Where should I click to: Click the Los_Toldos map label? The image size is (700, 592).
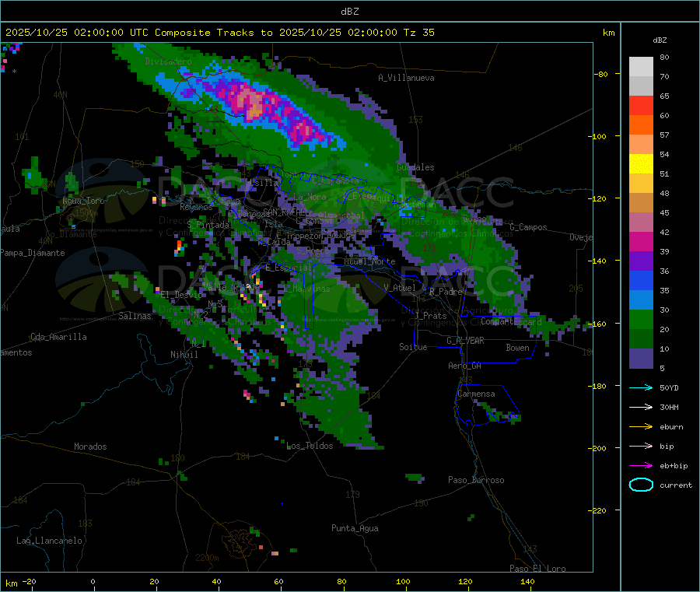click(310, 446)
